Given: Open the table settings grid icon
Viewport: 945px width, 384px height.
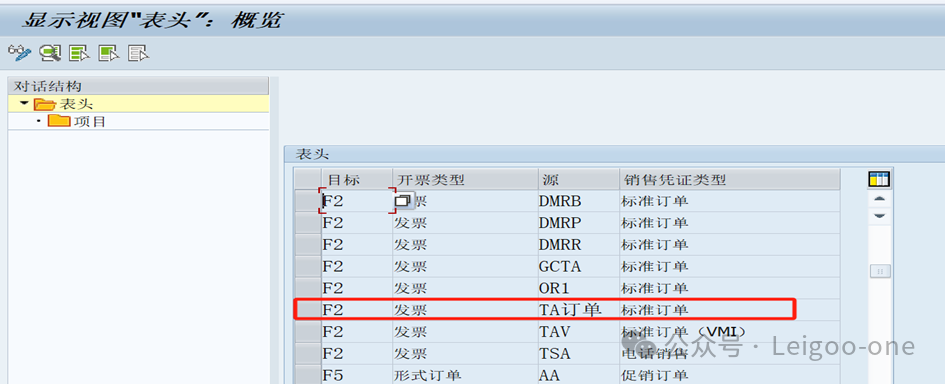Looking at the screenshot, I should [x=879, y=179].
